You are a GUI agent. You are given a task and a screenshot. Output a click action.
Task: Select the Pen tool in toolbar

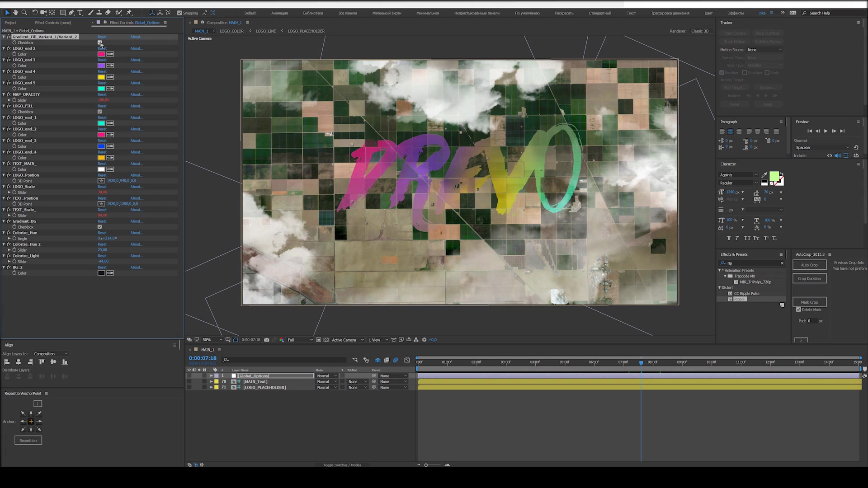(x=71, y=13)
